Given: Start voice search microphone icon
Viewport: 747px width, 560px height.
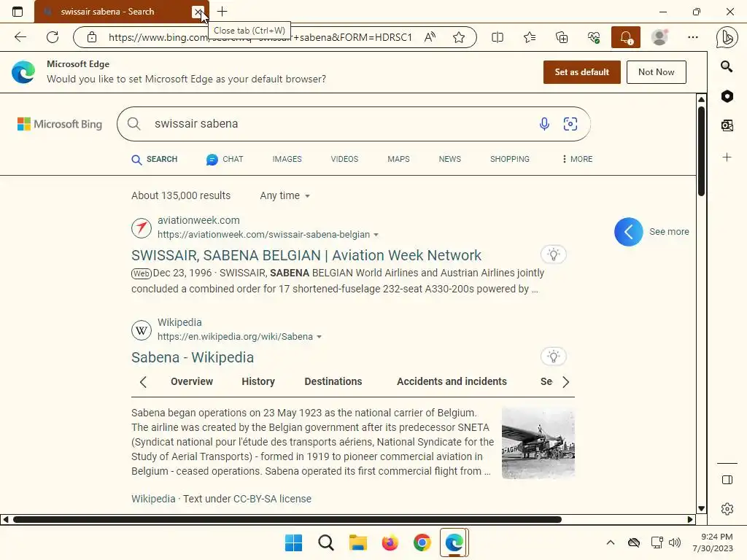Looking at the screenshot, I should (x=544, y=124).
